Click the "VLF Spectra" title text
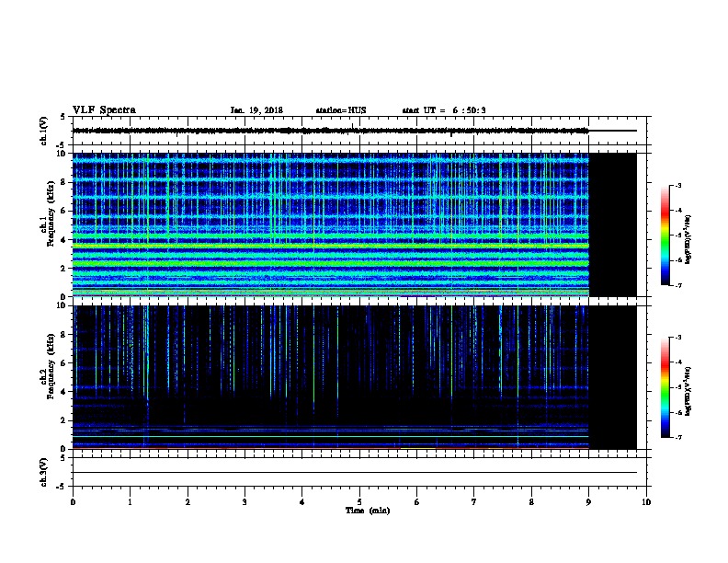Screen dimensions: 728x563 tap(104, 110)
